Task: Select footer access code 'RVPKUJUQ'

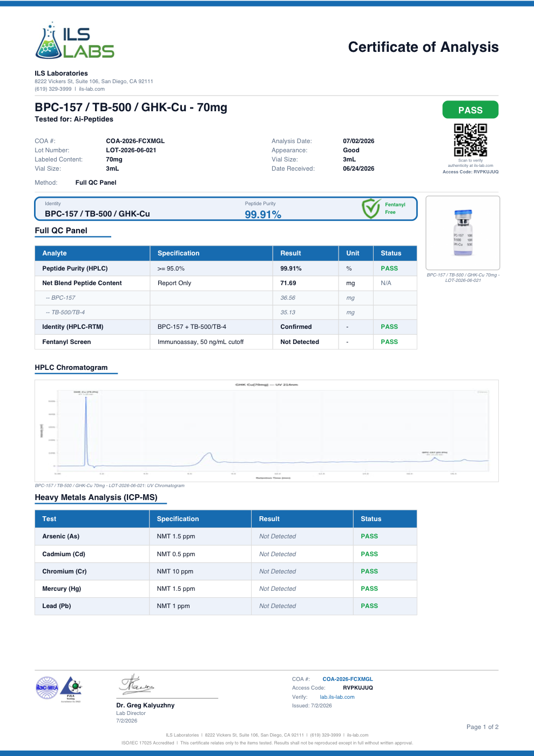Action: tap(358, 688)
